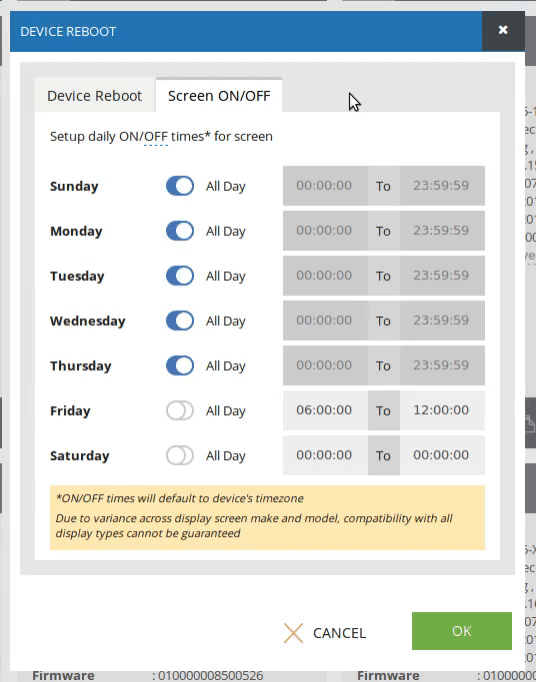Edit Friday start time 06:00:00

click(x=325, y=410)
